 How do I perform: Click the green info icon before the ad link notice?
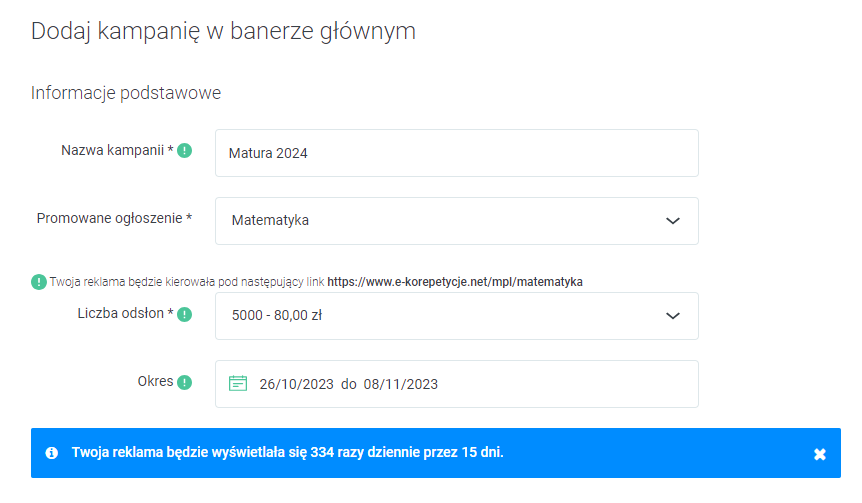pyautogui.click(x=38, y=282)
